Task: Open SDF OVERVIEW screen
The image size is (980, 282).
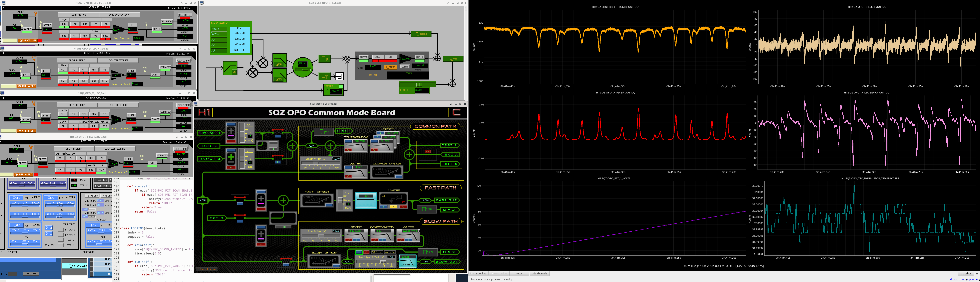Action: click(x=78, y=266)
